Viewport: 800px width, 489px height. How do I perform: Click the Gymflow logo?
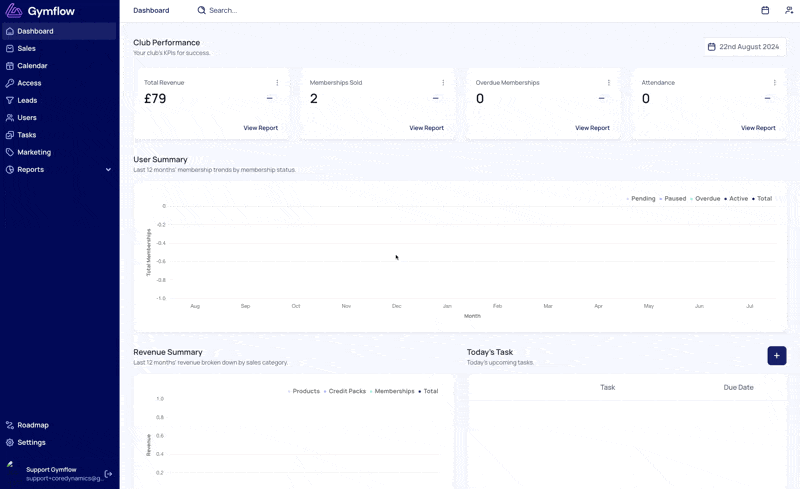40,11
